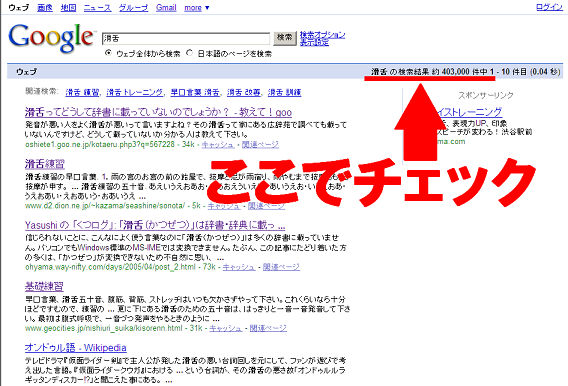Open the 地図 (Maps) nav link
The width and height of the screenshot is (568, 386).
coord(68,8)
